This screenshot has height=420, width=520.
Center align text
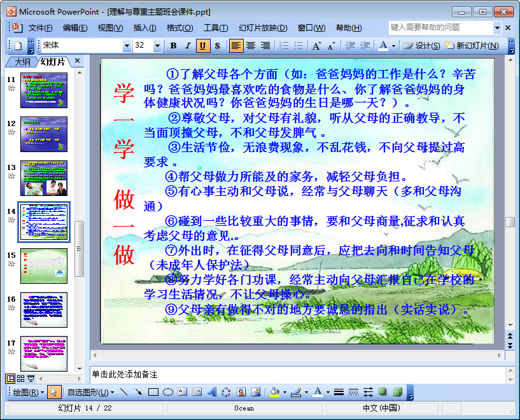coord(251,46)
